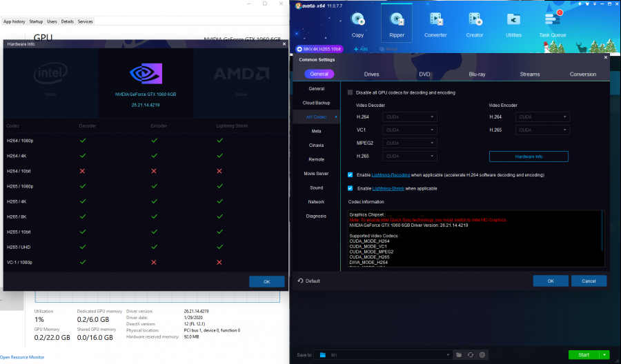The height and width of the screenshot is (364, 621).
Task: Click OK in Common Settings dialog
Action: coord(551,281)
